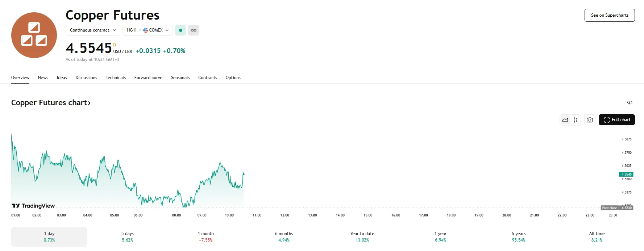Switch chart to candlestick style
Screen dimensions: 644x251
point(576,120)
